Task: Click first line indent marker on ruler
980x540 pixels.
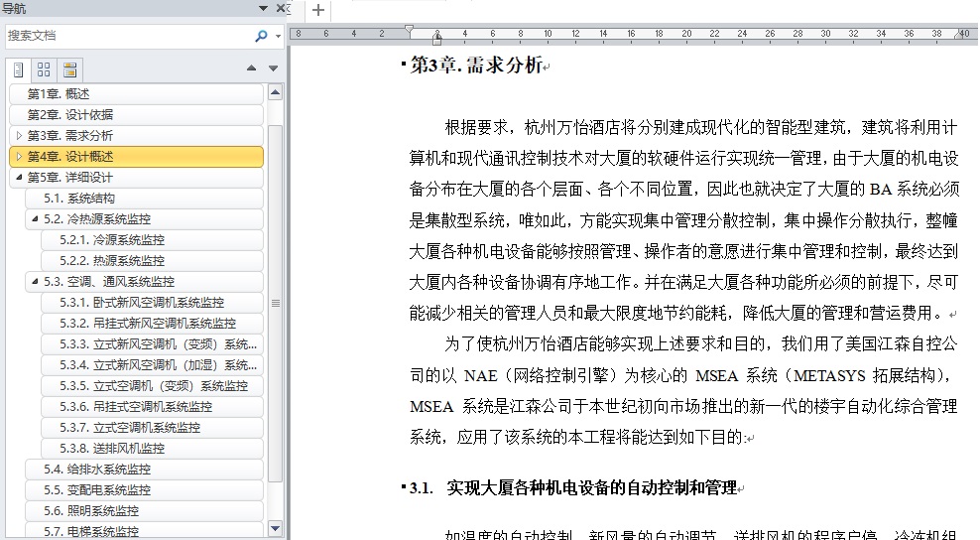Action: coord(409,29)
